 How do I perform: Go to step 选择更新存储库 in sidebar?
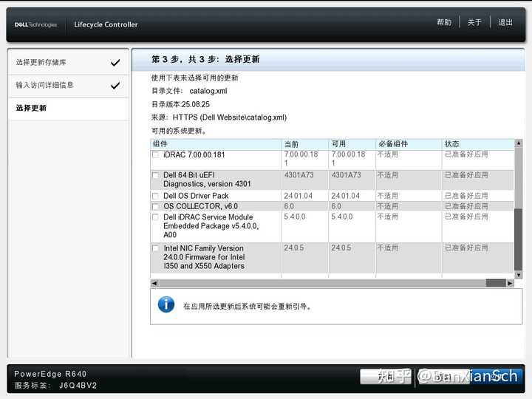68,62
